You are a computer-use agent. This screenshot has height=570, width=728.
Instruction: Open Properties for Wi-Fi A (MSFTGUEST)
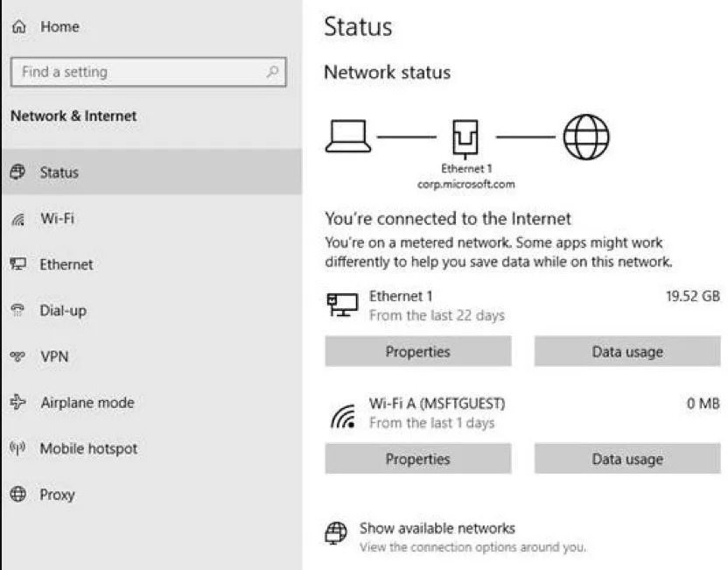[x=417, y=458]
